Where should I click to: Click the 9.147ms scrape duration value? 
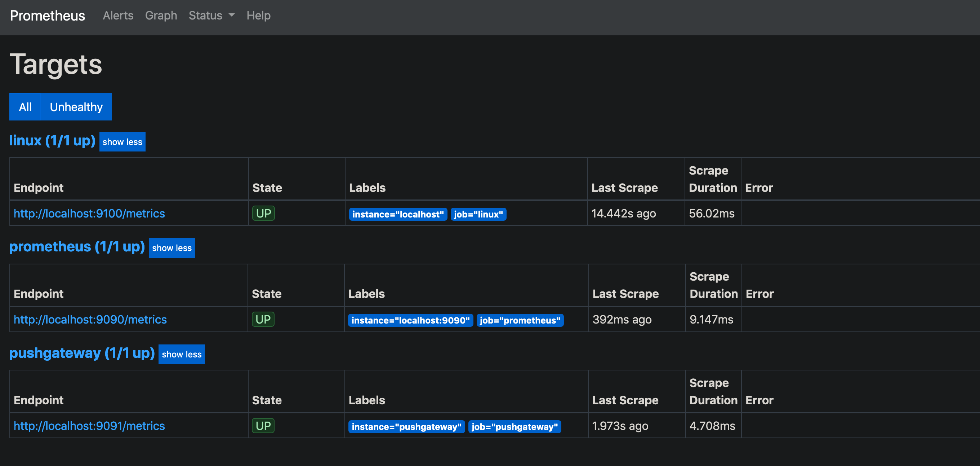coord(712,320)
